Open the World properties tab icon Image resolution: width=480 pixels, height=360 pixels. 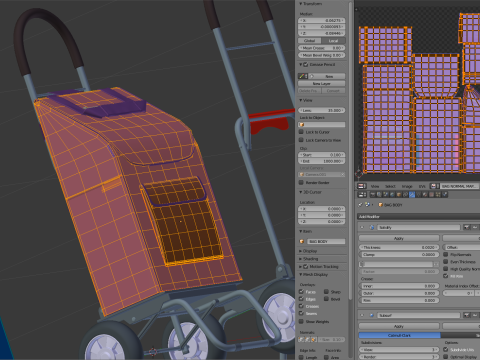(392, 194)
